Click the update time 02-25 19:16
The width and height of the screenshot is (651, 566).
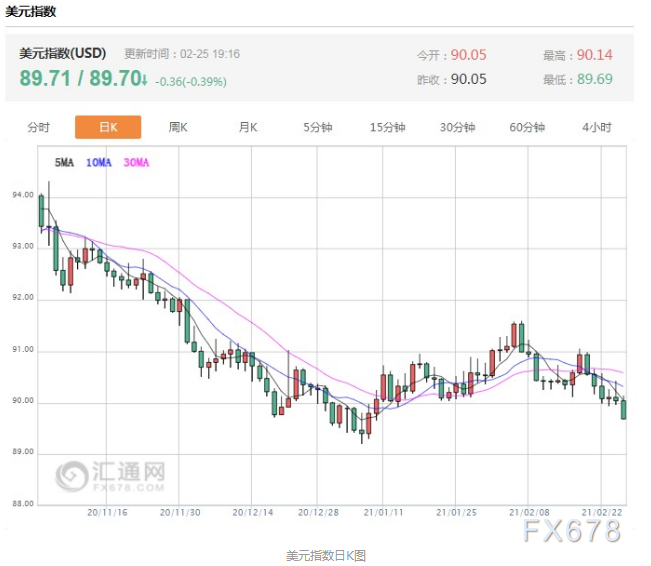coord(210,54)
